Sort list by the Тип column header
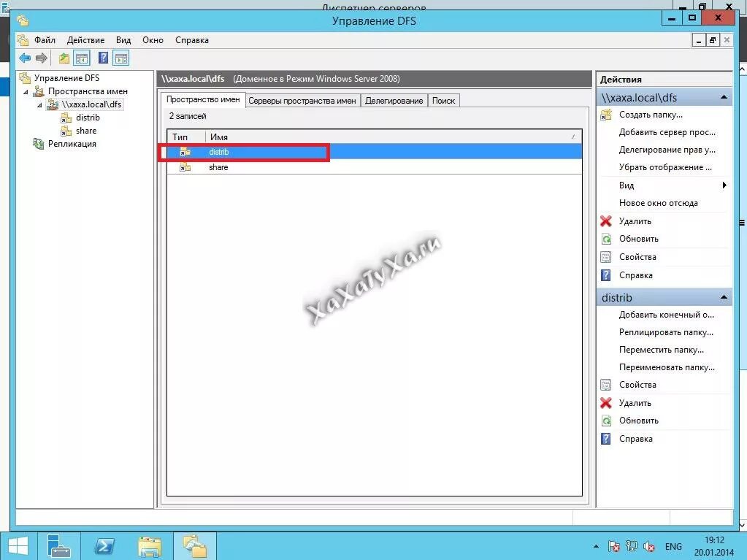This screenshot has height=560, width=747. [186, 137]
